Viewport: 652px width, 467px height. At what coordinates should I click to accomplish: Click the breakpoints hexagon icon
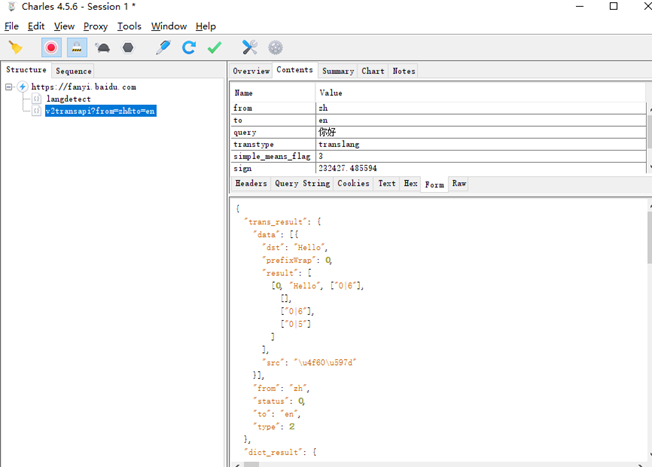tap(128, 47)
